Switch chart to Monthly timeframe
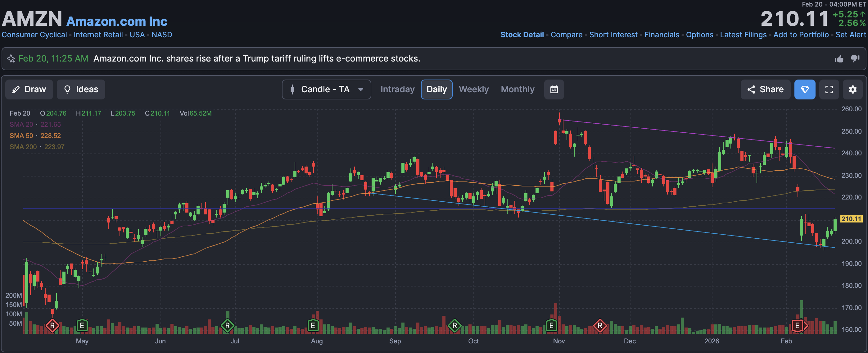The width and height of the screenshot is (868, 353). pyautogui.click(x=517, y=89)
